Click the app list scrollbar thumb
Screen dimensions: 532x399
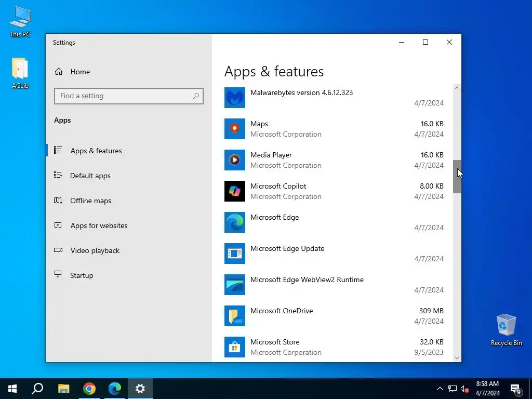[457, 177]
